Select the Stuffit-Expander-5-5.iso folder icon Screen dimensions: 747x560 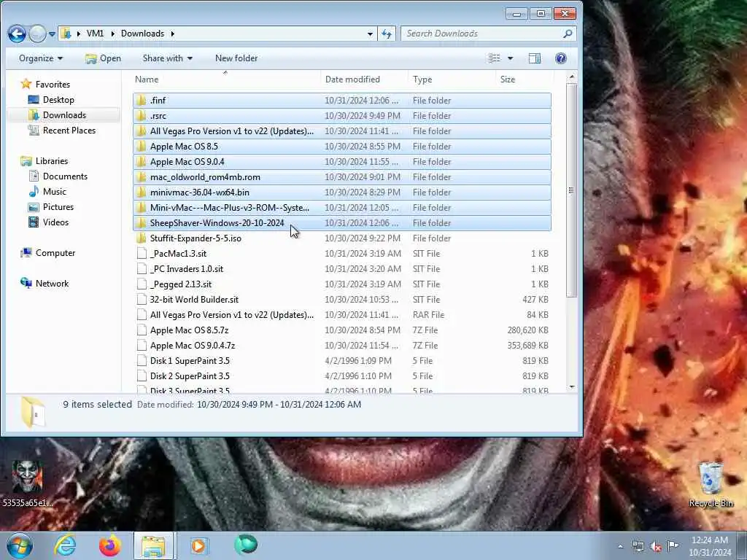141,238
